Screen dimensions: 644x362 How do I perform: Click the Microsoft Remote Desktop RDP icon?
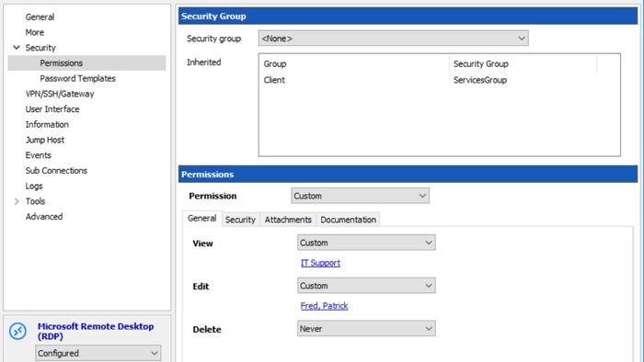click(x=18, y=332)
